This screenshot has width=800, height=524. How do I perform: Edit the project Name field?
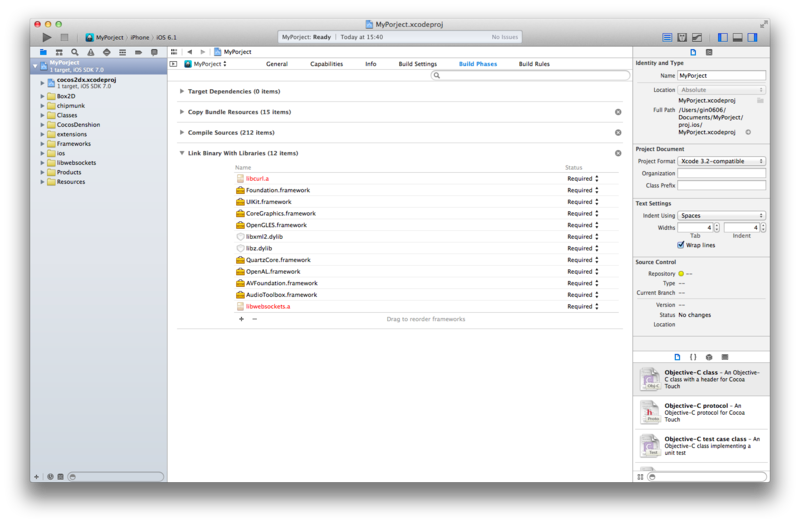tap(721, 76)
